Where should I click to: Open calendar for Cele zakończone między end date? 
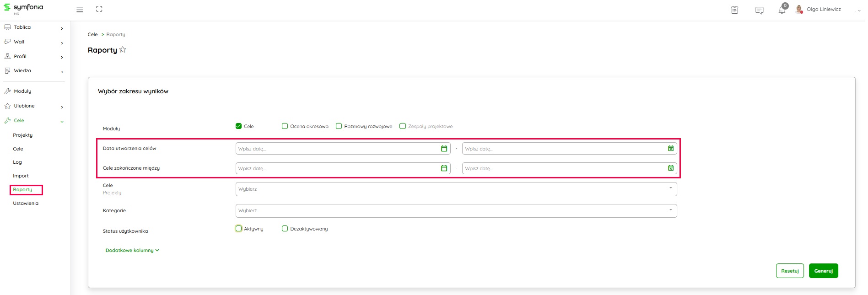(x=670, y=168)
